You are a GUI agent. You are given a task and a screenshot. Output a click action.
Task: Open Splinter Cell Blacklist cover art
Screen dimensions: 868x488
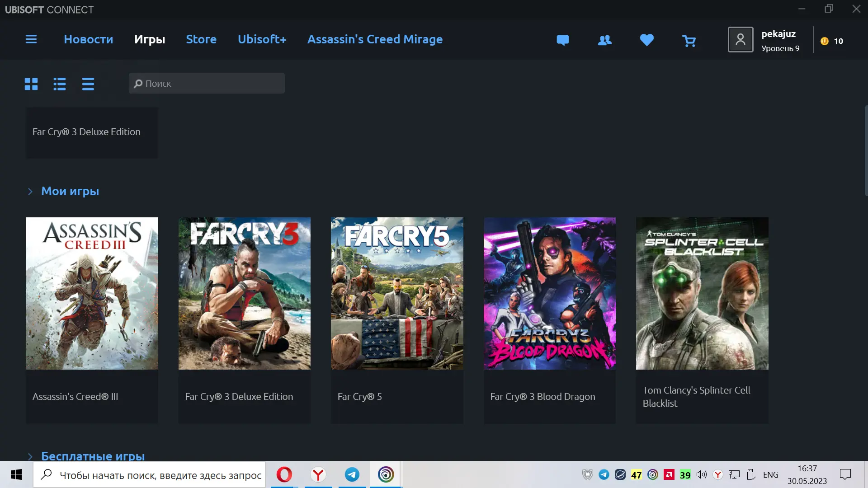click(702, 293)
